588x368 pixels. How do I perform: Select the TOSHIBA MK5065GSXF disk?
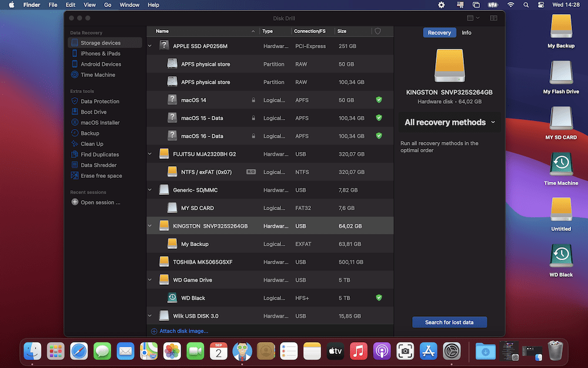(x=270, y=262)
